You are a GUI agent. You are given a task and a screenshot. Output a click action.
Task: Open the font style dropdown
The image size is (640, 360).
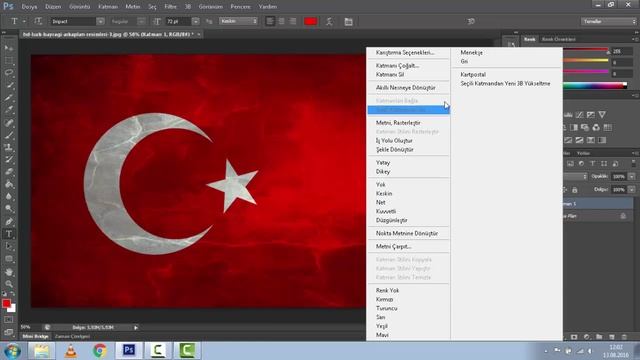[x=141, y=21]
